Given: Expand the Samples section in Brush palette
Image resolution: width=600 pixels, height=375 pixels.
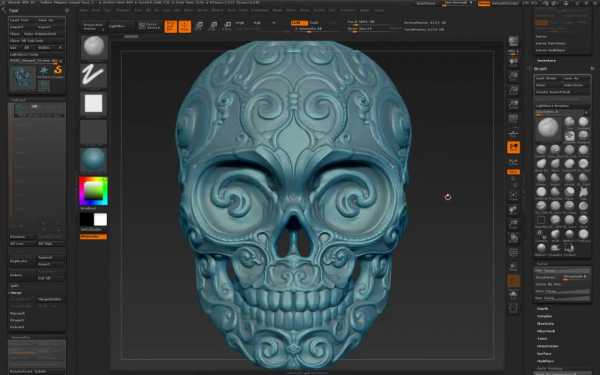Looking at the screenshot, I should [x=544, y=316].
